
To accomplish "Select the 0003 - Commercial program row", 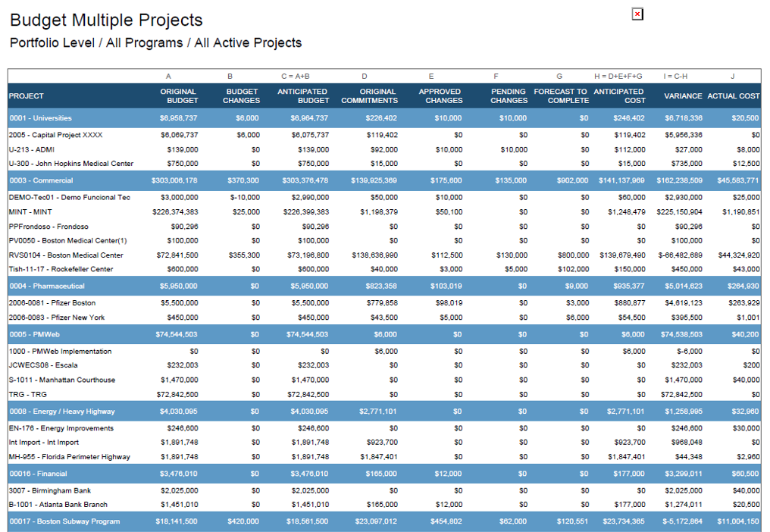I will pyautogui.click(x=384, y=180).
